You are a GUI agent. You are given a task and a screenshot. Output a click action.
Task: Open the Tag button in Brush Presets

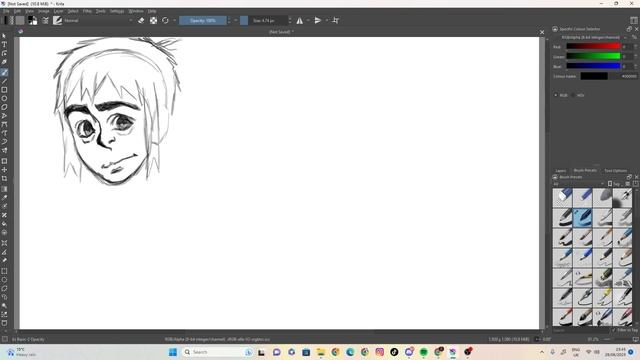[x=614, y=184]
